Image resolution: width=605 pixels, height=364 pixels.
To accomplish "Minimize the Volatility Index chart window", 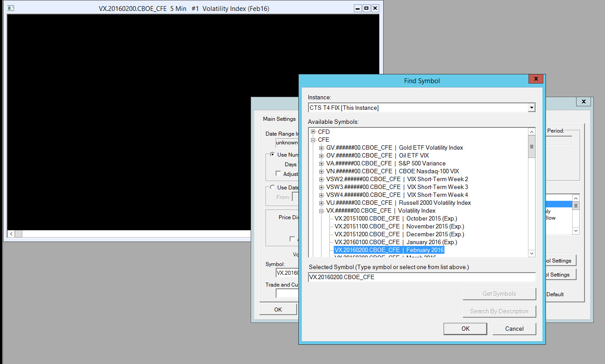I will pyautogui.click(x=358, y=8).
